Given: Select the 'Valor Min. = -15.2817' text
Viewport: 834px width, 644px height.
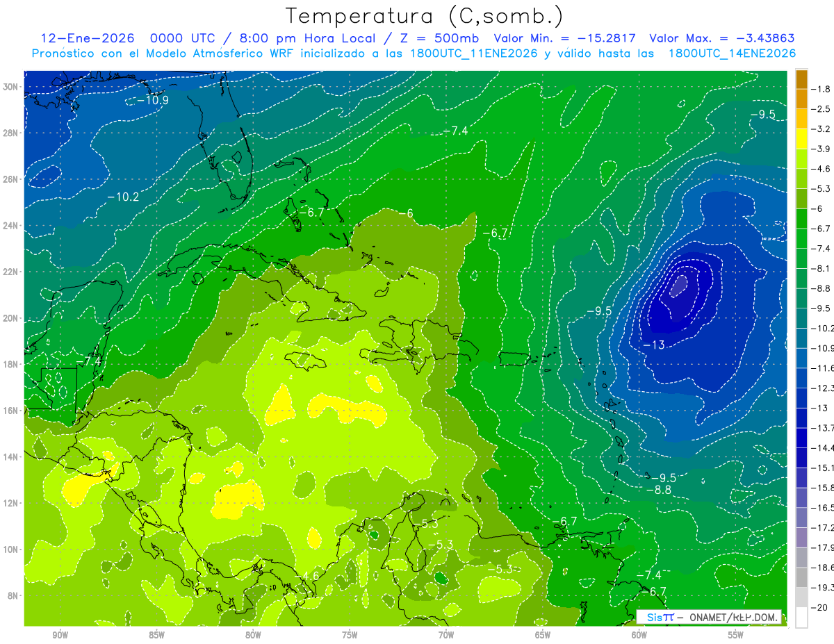Looking at the screenshot, I should tap(564, 38).
